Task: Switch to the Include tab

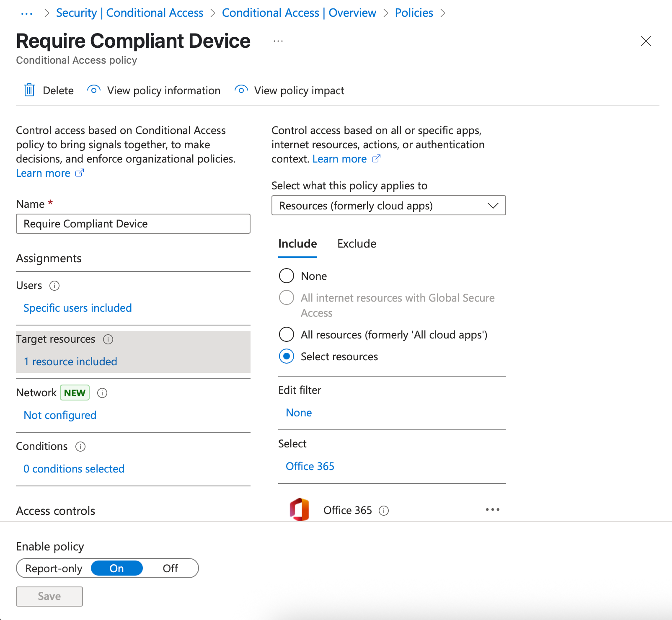Action: pyautogui.click(x=297, y=244)
